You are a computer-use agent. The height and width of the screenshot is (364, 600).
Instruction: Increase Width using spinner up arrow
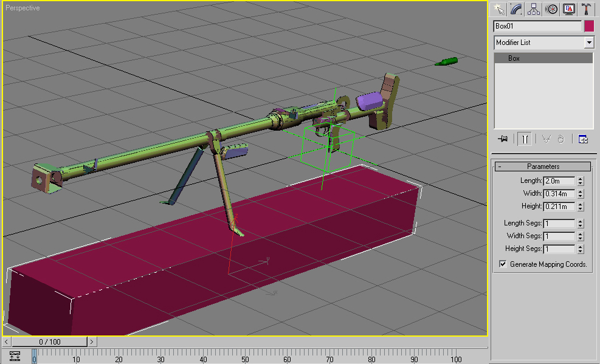point(581,191)
